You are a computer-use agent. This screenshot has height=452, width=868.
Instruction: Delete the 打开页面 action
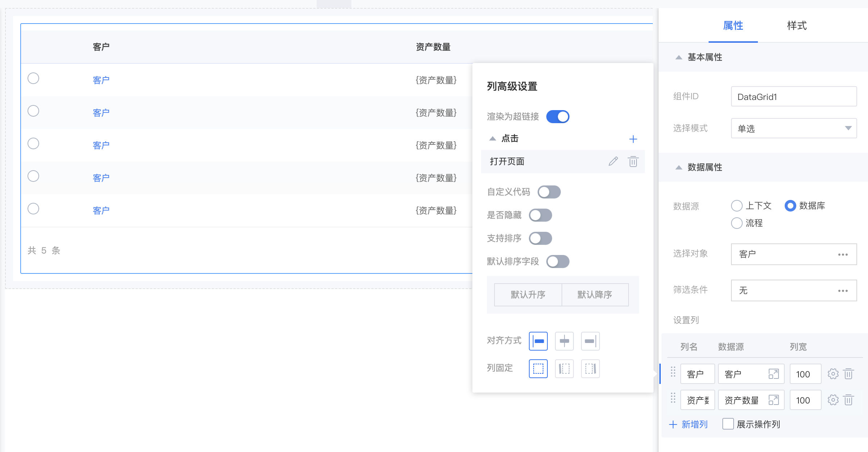click(633, 162)
